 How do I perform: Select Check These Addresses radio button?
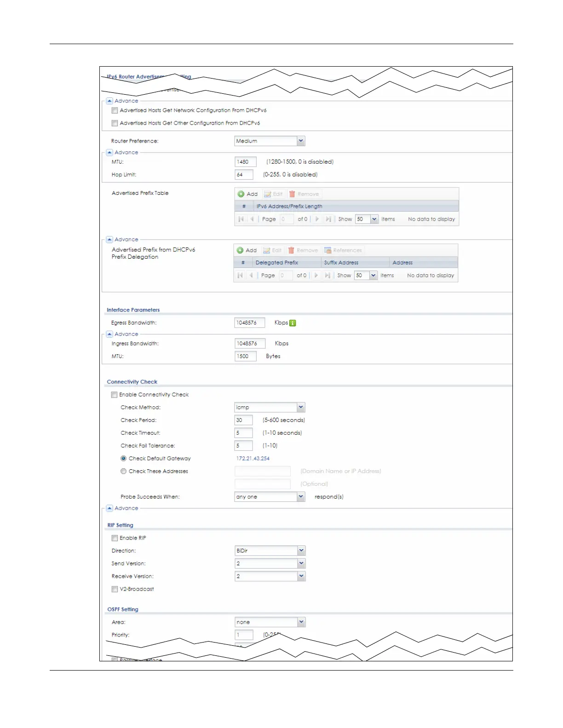[123, 471]
